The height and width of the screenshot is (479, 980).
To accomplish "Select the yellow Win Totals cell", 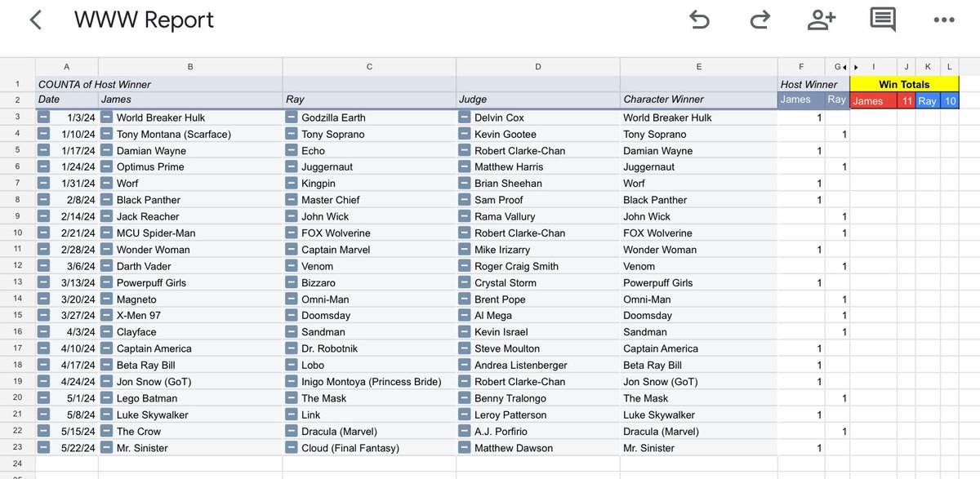I will 904,84.
